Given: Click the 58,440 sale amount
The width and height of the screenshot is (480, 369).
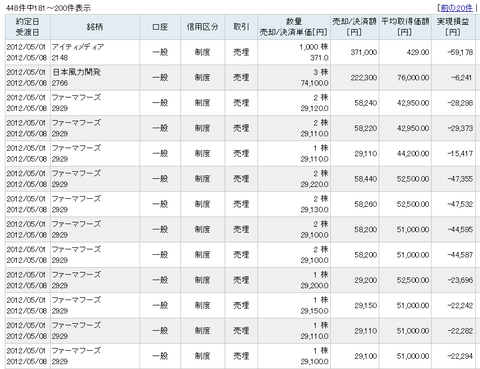Looking at the screenshot, I should click(x=366, y=179).
